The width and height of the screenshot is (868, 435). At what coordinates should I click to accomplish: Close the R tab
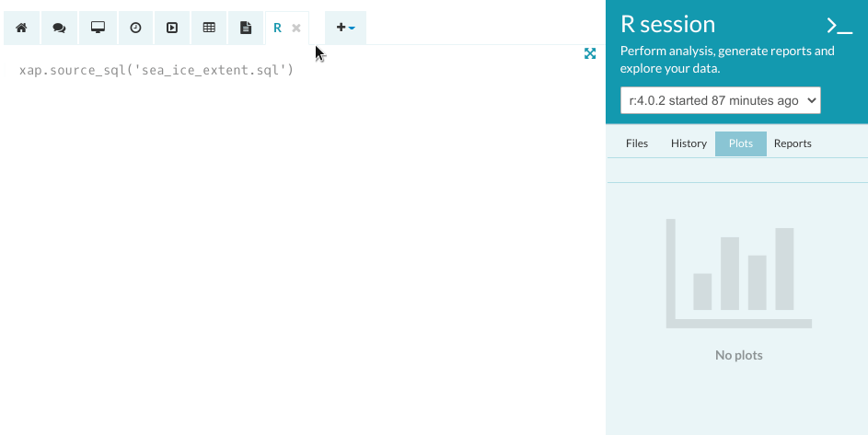[x=296, y=29]
